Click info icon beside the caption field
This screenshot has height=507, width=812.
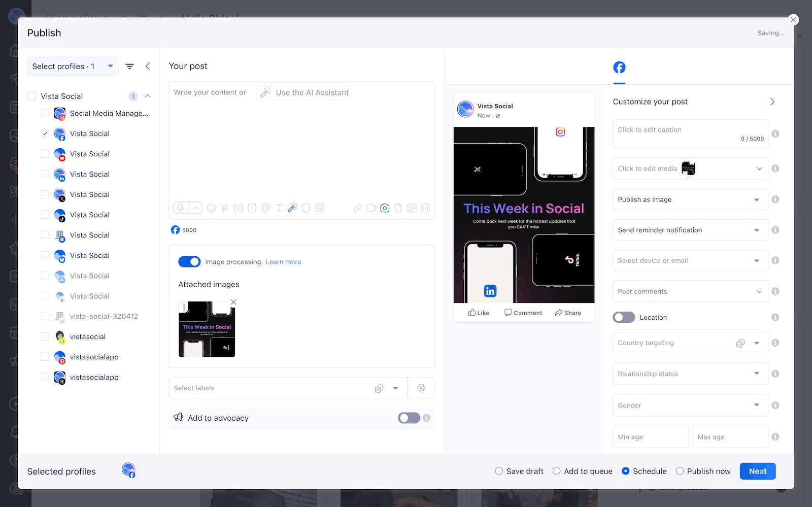tap(775, 134)
